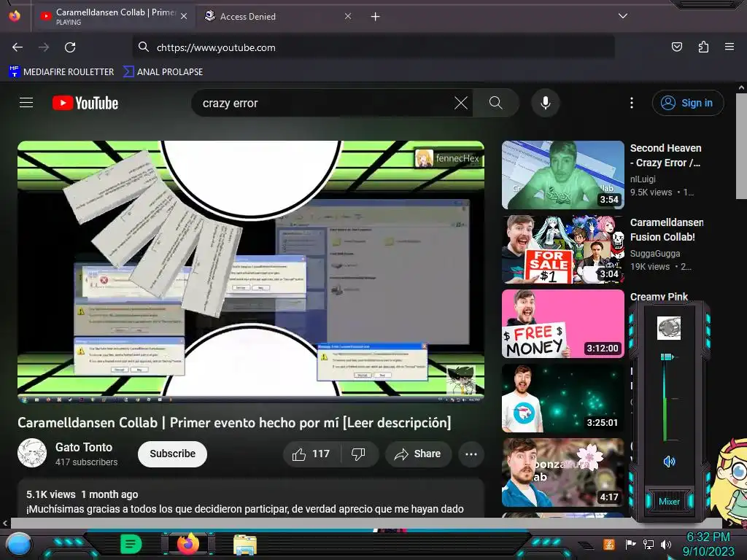Expand the list all tabs chevron
This screenshot has width=747, height=560.
623,16
